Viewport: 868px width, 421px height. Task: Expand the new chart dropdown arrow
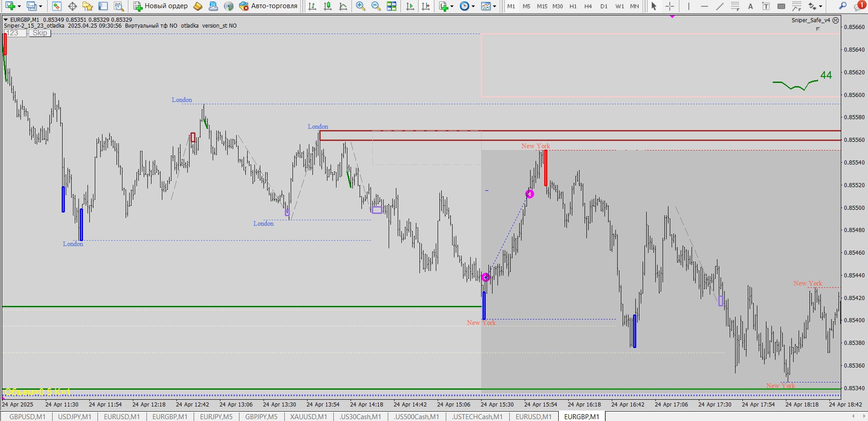coord(19,6)
